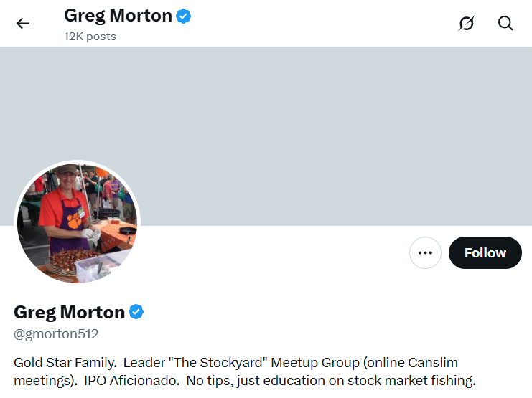This screenshot has height=398, width=532.
Task: Click "online Canslim" phrase in bio
Action: click(419, 362)
